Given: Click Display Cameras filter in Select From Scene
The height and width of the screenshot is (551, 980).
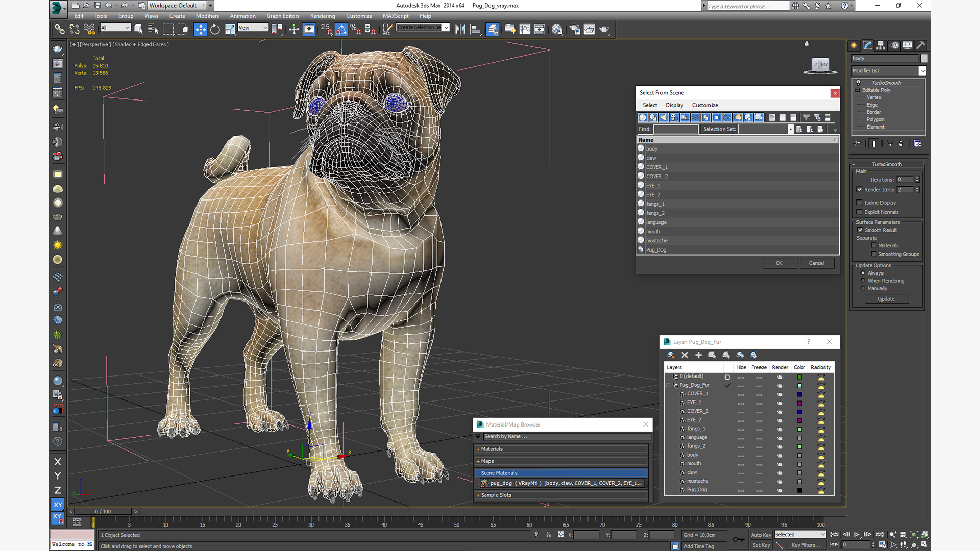Looking at the screenshot, I should pyautogui.click(x=674, y=117).
